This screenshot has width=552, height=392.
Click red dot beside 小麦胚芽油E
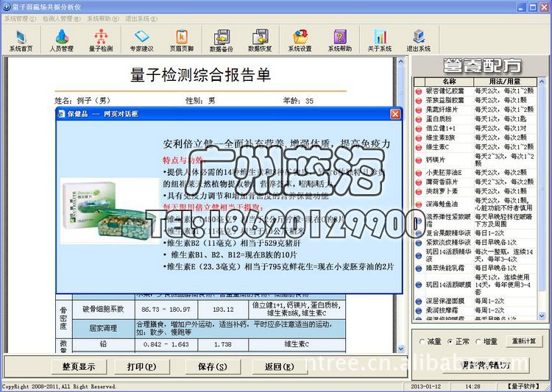click(x=419, y=173)
